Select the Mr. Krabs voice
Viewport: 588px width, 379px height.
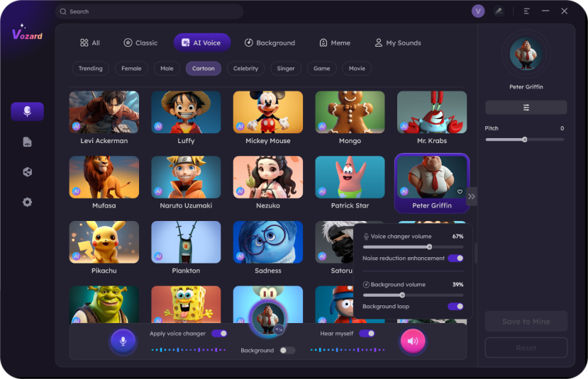(432, 118)
